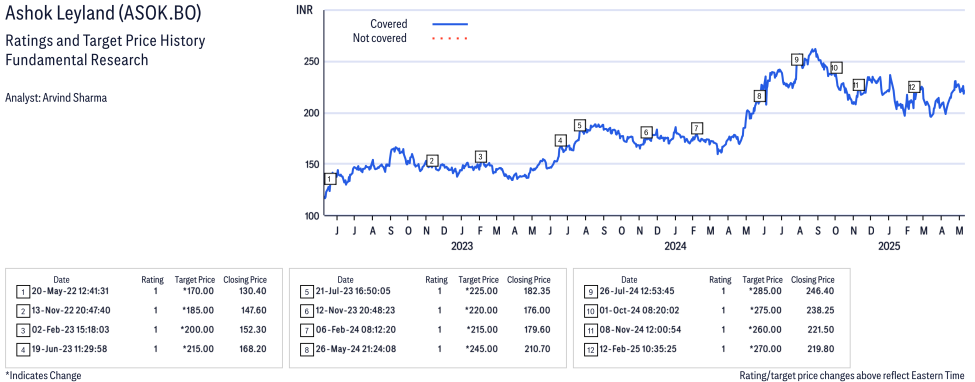Click the Analyst: Arvind Sharma line
The height and width of the screenshot is (382, 975).
point(56,98)
